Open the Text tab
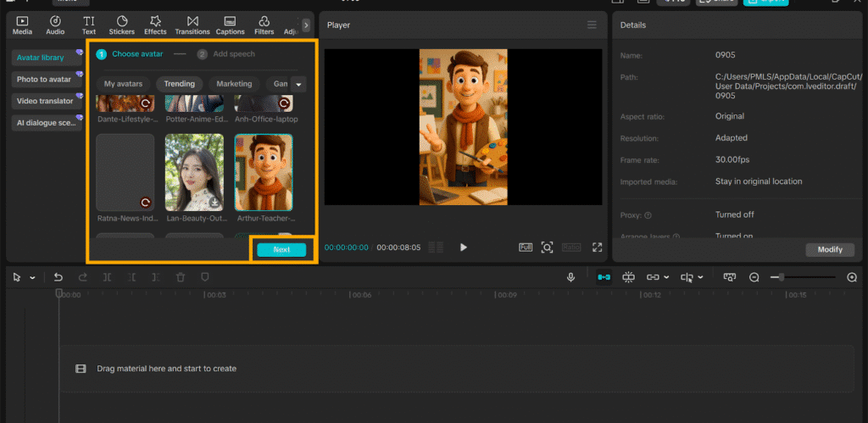This screenshot has width=868, height=423. coord(89,25)
